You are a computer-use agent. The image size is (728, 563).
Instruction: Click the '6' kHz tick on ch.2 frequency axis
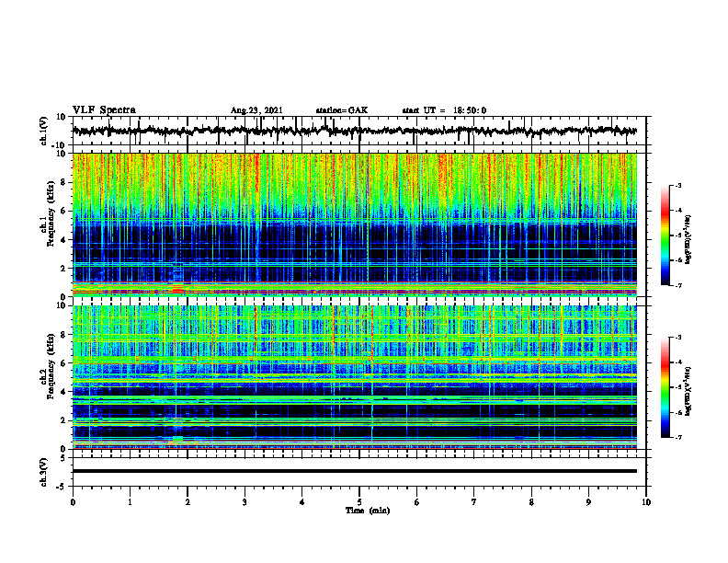point(63,363)
